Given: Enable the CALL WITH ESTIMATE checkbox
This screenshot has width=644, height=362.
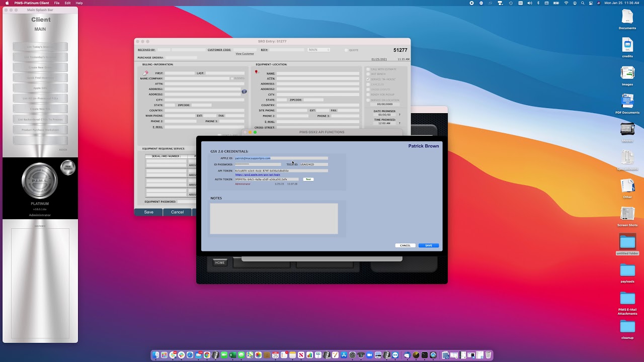Looking at the screenshot, I should pos(368,69).
